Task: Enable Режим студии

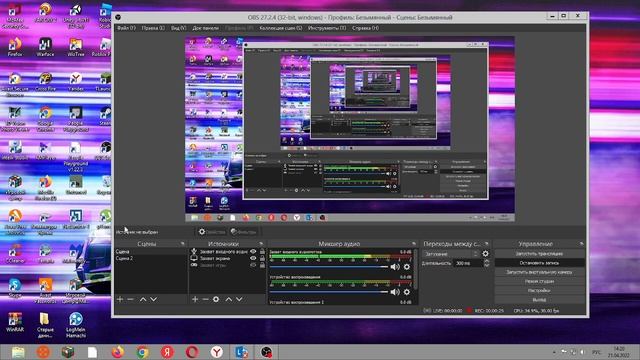Action: [x=539, y=281]
